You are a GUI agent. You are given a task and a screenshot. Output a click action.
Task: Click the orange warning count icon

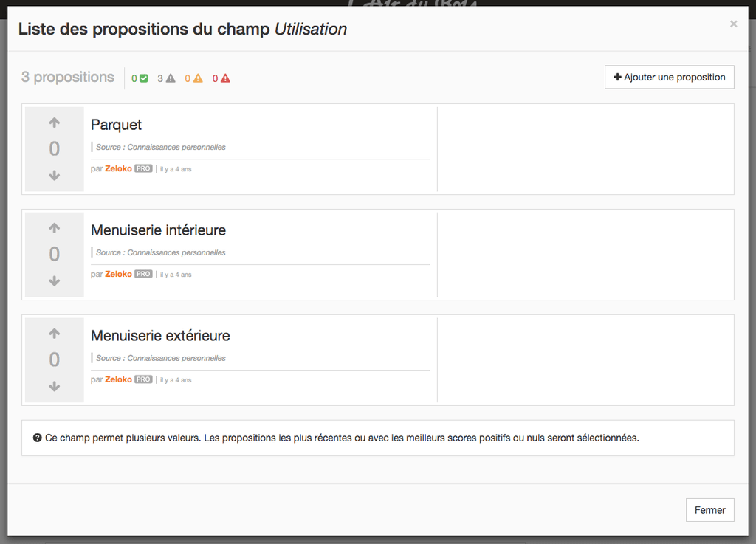(198, 78)
